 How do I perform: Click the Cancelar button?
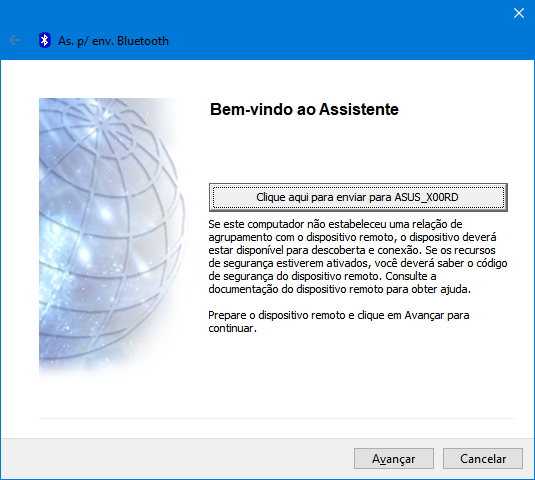tap(483, 459)
